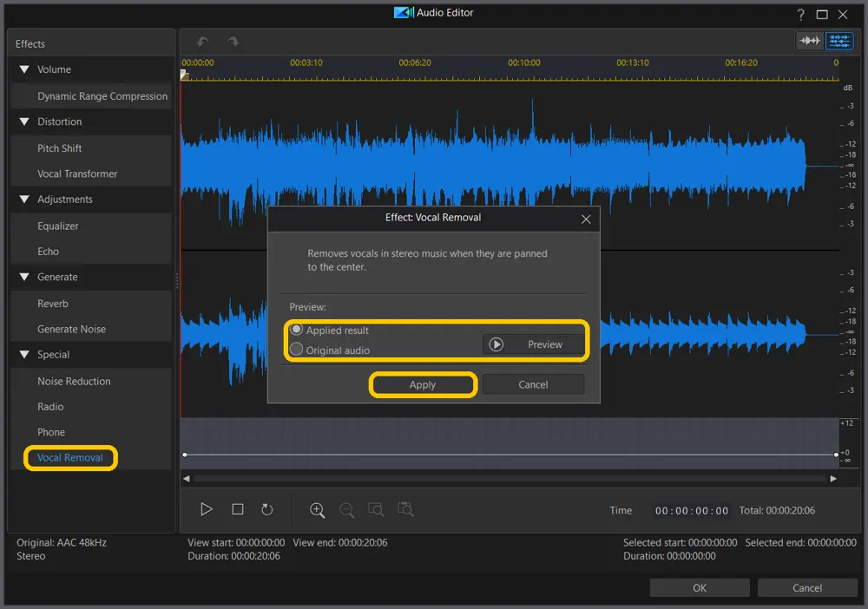Collapse the Generate effects group
Viewport: 868px width, 609px height.
pyautogui.click(x=24, y=277)
